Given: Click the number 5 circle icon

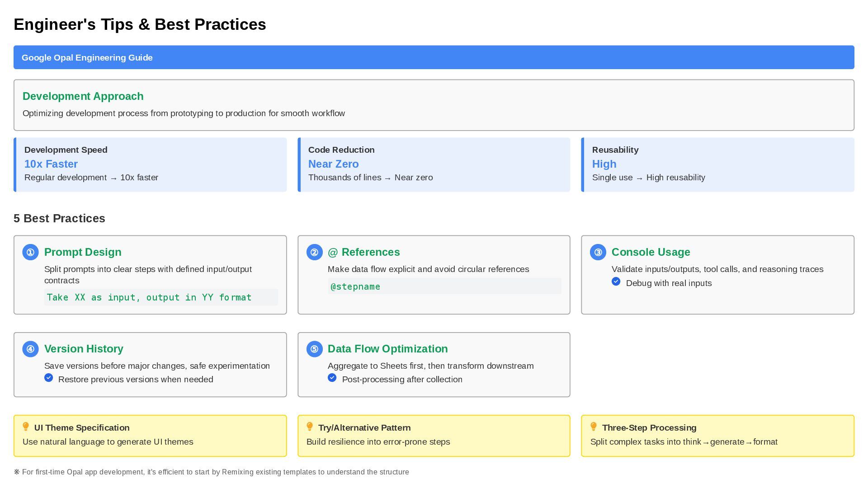Looking at the screenshot, I should coord(314,349).
